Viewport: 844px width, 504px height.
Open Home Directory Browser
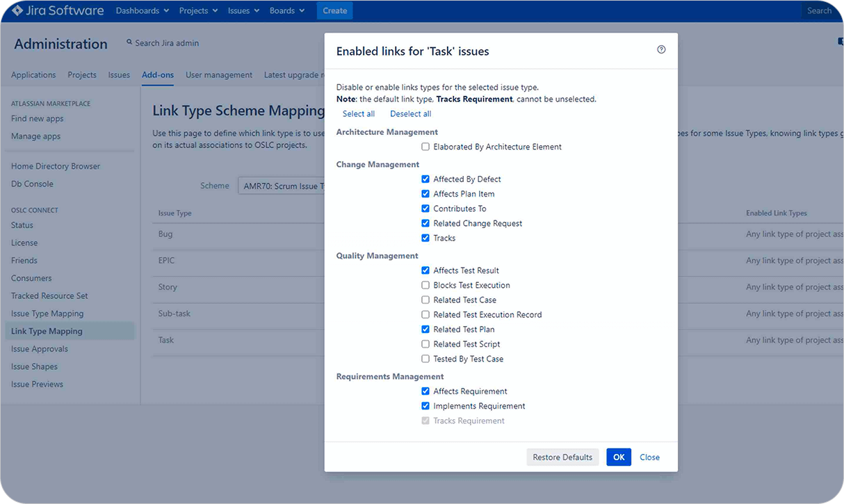click(56, 166)
